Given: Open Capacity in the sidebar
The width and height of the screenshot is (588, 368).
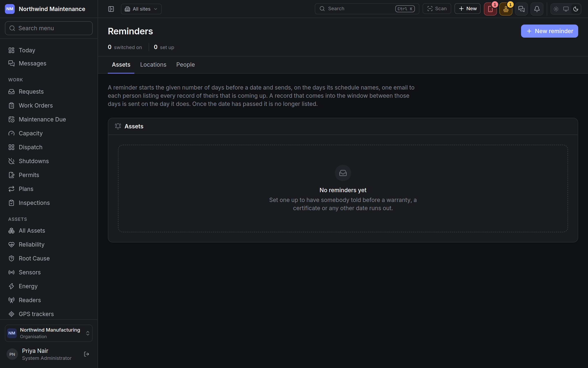Looking at the screenshot, I should coord(49,133).
